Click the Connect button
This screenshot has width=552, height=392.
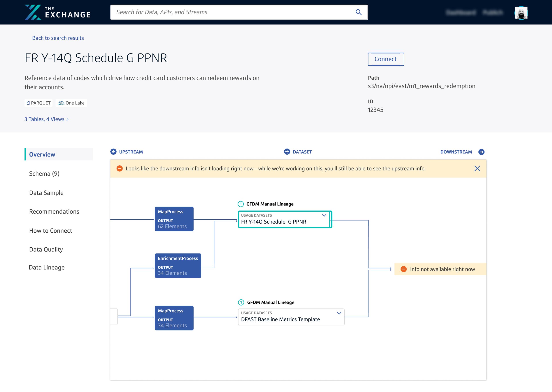coord(385,59)
